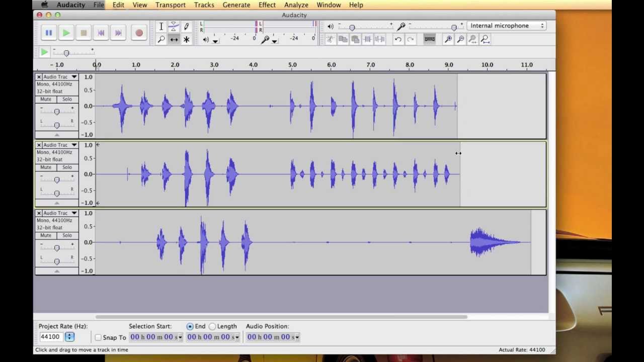Collapse the first track with its triangle

pos(57,135)
